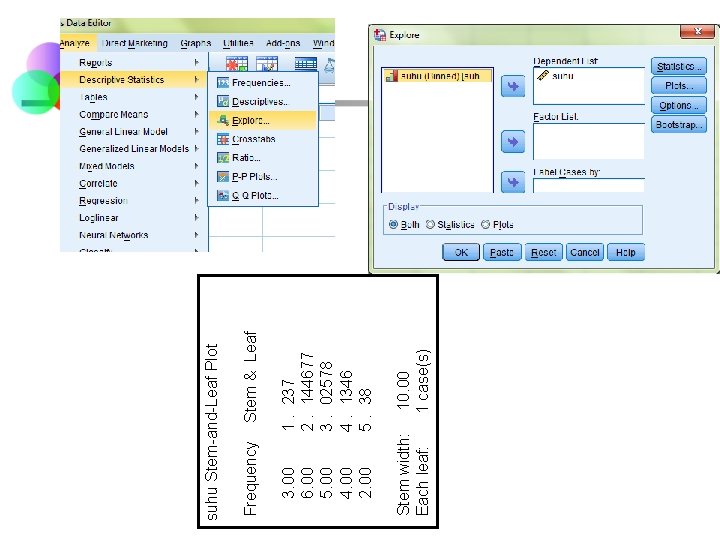Expand the Mixed Models submenu
The height and width of the screenshot is (540, 720).
pos(134,166)
